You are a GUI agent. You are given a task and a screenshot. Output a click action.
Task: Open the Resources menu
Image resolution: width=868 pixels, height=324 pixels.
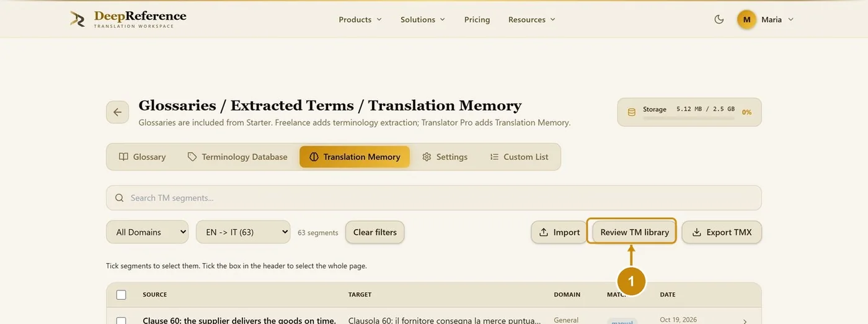tap(532, 19)
